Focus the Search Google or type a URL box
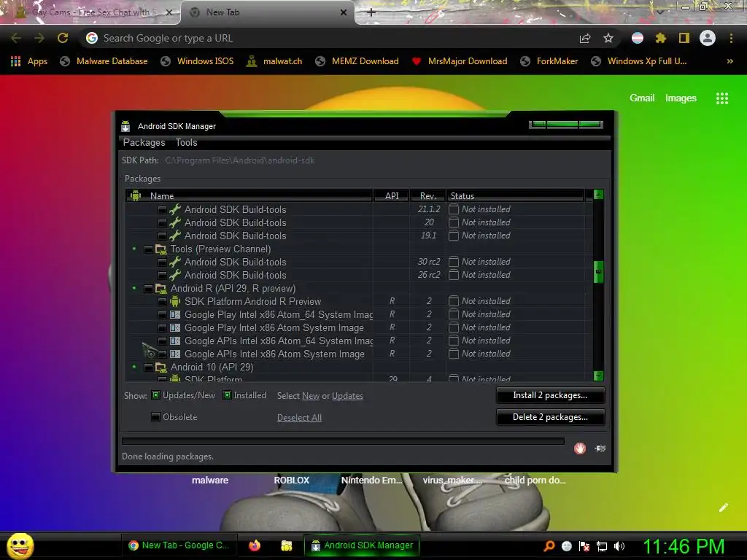The height and width of the screenshot is (560, 747). 329,38
